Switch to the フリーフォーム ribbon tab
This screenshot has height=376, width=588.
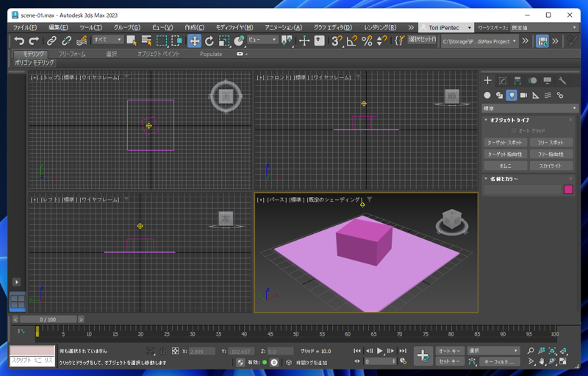[72, 54]
